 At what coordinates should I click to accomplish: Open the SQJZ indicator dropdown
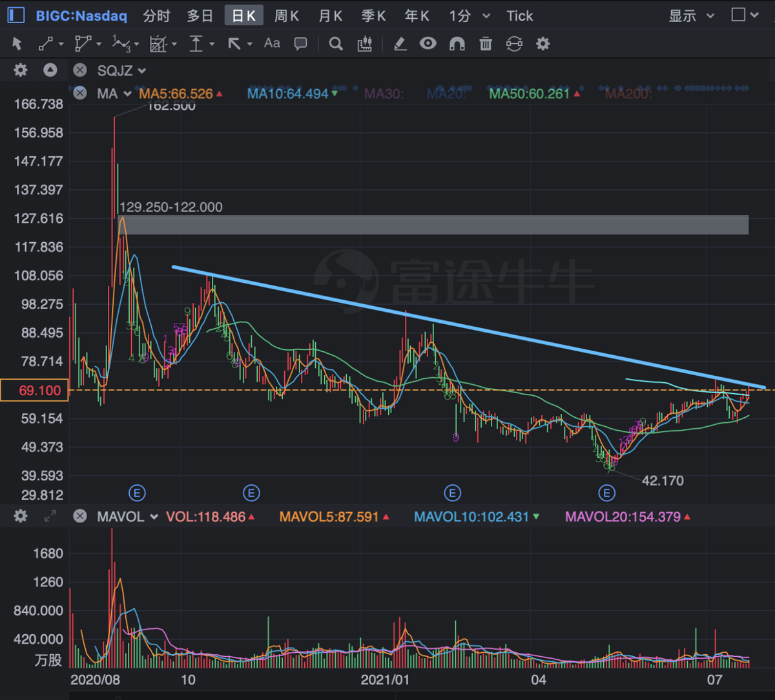coord(121,70)
